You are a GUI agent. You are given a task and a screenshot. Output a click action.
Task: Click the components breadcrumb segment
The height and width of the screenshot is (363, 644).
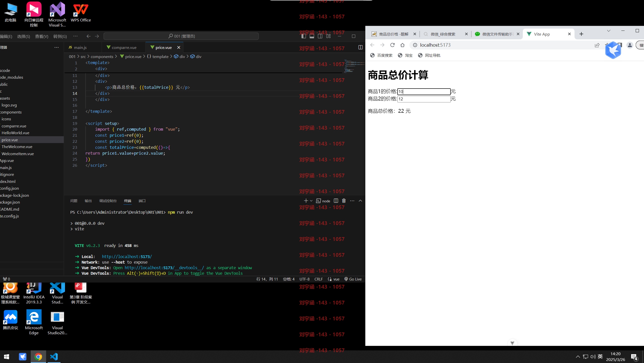click(x=102, y=57)
